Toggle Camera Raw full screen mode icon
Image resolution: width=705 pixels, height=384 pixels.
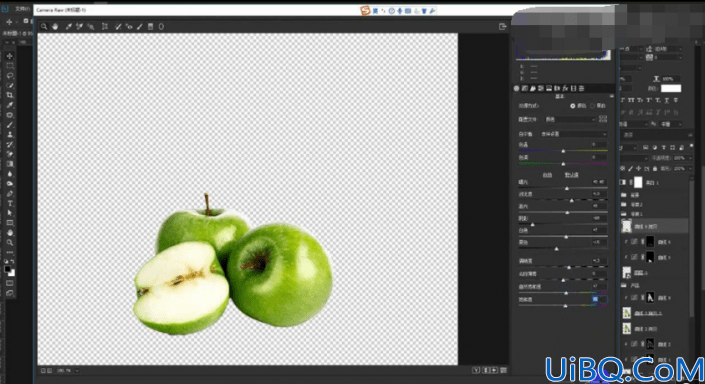click(x=503, y=27)
